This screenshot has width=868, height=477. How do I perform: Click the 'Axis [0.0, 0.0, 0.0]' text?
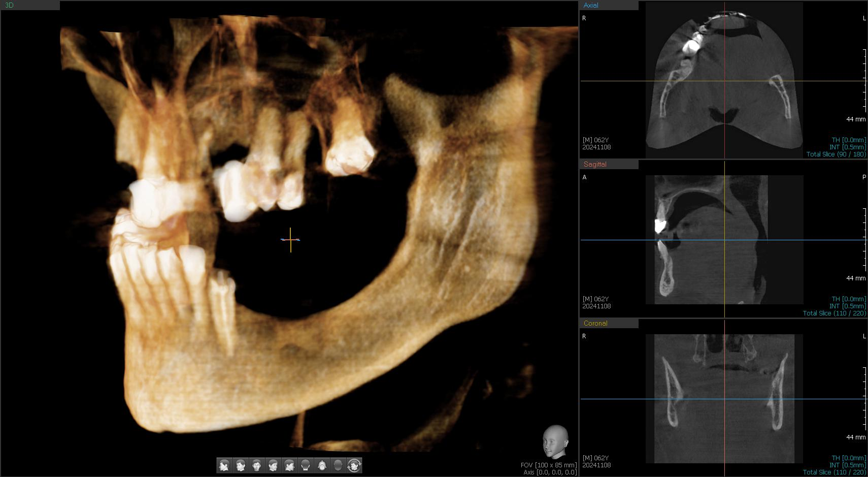550,472
